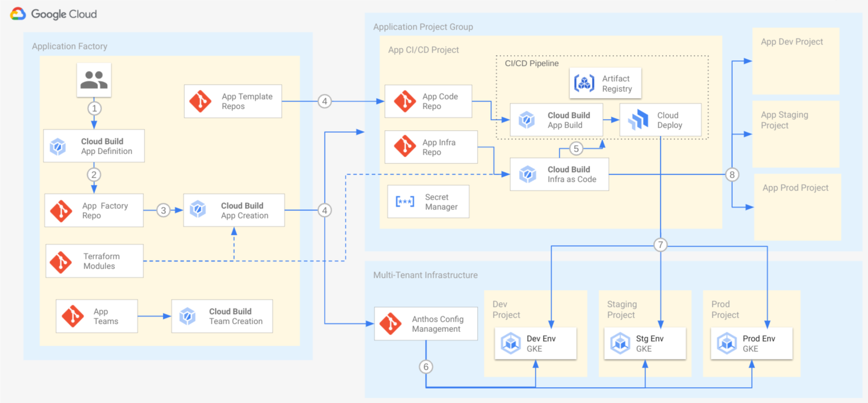This screenshot has height=403, width=868.
Task: Select the Cloud Build App Definition label
Action: tap(107, 146)
